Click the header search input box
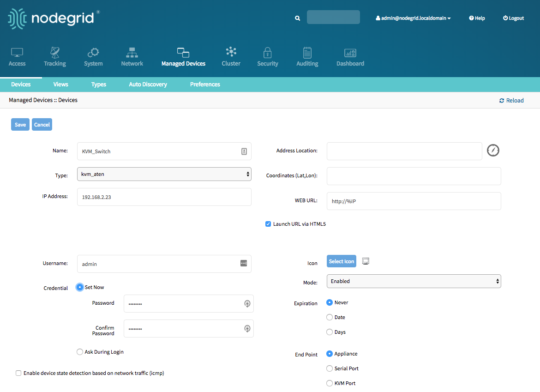Image resolution: width=540 pixels, height=392 pixels. [x=333, y=17]
